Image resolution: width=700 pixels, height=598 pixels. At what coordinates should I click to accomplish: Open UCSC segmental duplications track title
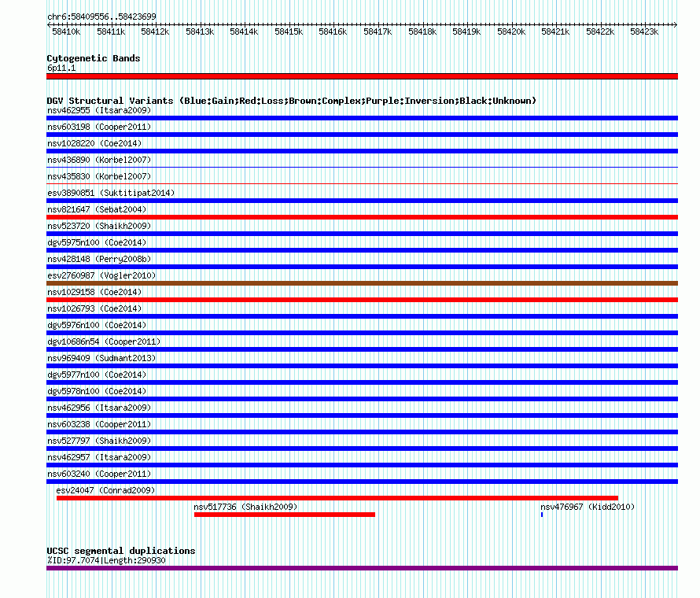pyautogui.click(x=121, y=551)
